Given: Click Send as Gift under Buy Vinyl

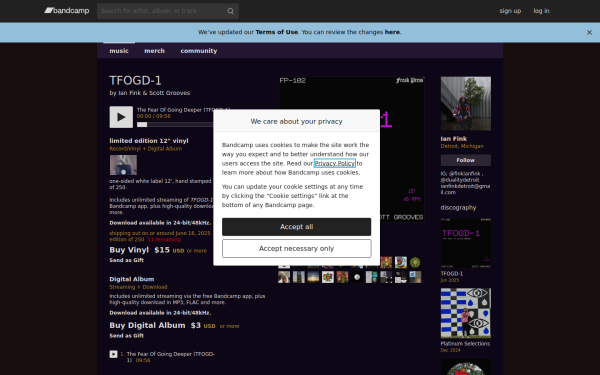Looking at the screenshot, I should click(x=126, y=260).
